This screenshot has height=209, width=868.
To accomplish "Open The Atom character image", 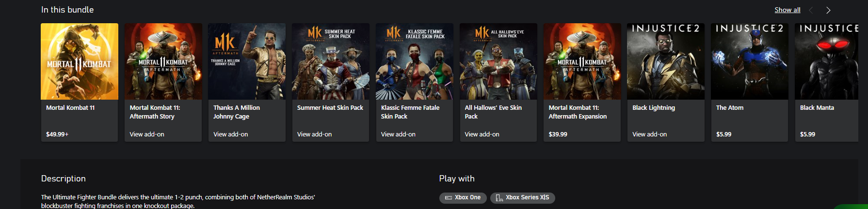I will click(x=750, y=61).
